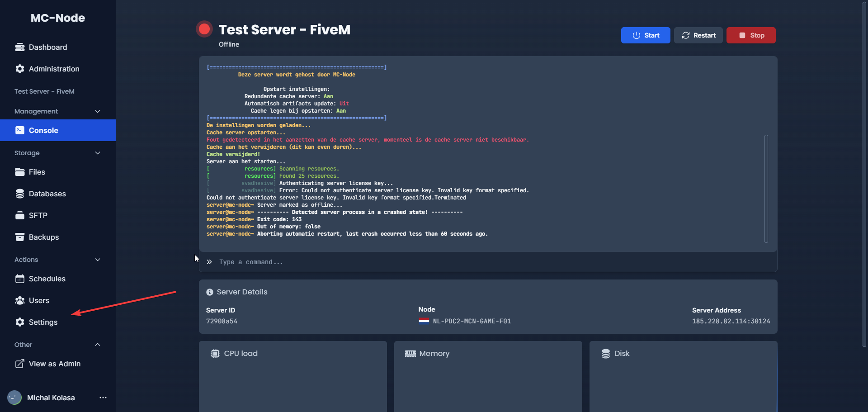
Task: Click the Test Server - FiveM page title
Action: point(284,29)
